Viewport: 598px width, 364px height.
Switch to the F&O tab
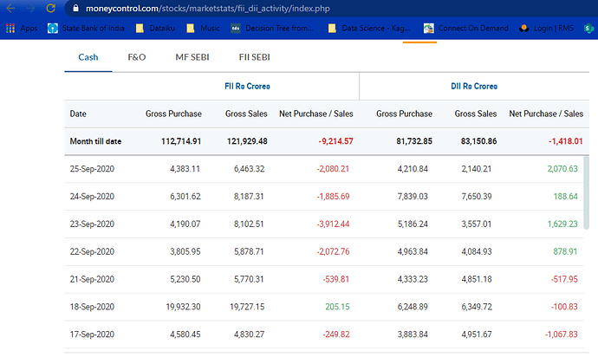[x=137, y=57]
